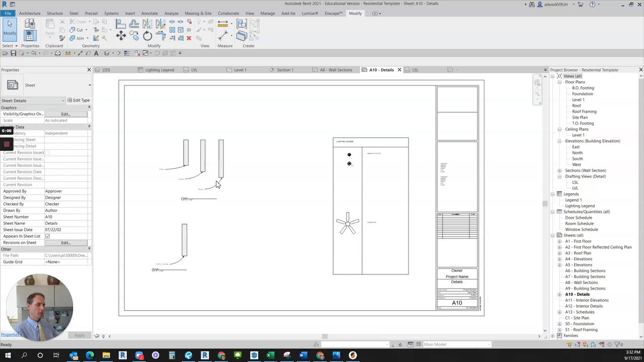Switch to the Lighting Legend view tab
Screen dimensions: 644x362
click(159, 70)
